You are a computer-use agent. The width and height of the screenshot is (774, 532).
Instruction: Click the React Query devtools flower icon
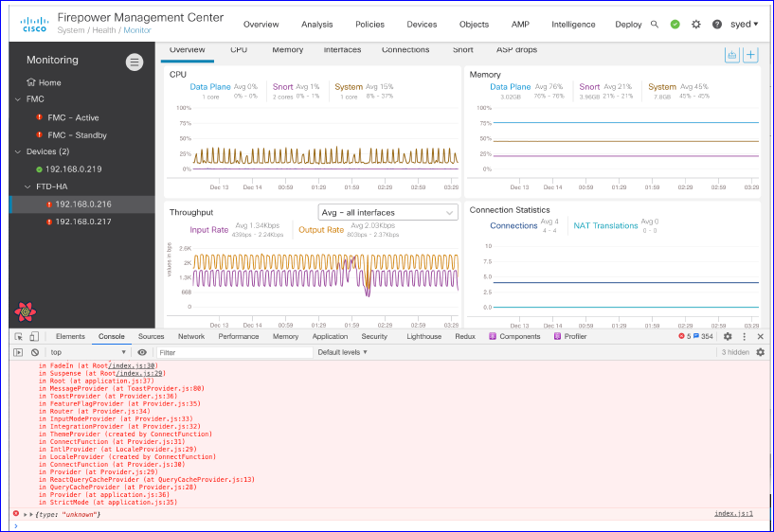(26, 311)
